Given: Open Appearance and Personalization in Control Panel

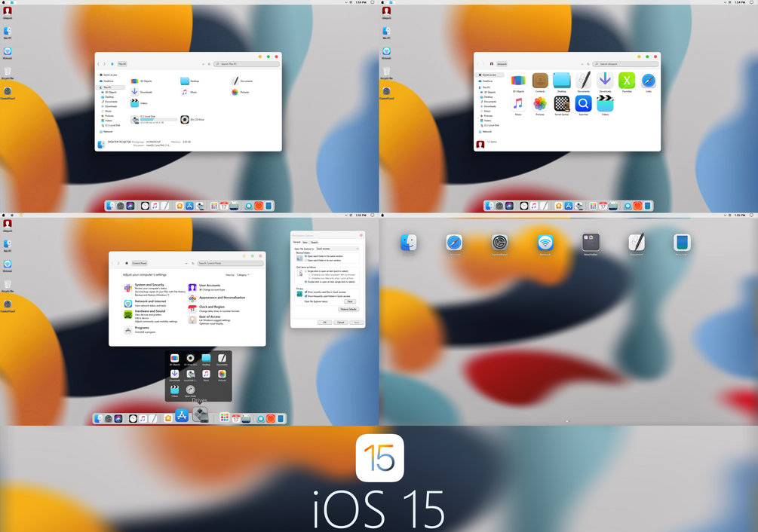Looking at the screenshot, I should click(222, 298).
